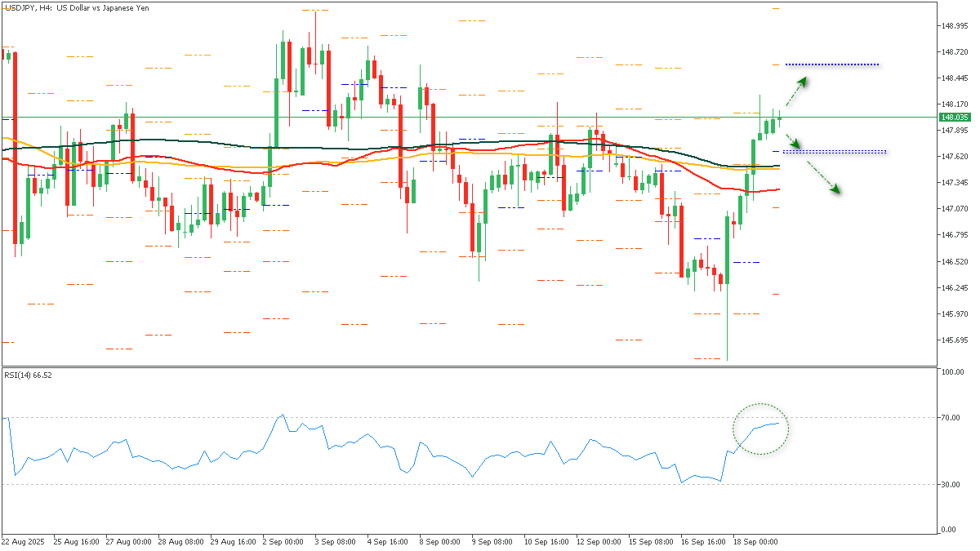Select the green dashed circle on RSI
This screenshot has width=980, height=551.
point(760,429)
